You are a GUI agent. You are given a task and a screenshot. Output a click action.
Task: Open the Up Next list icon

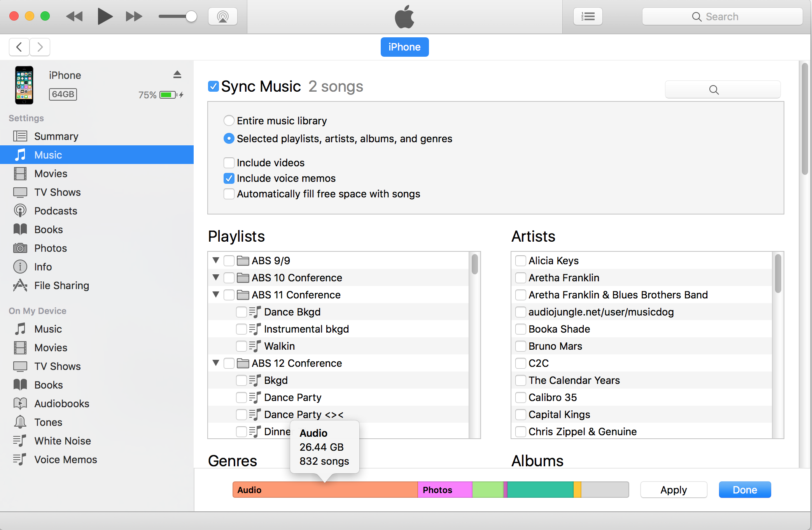tap(588, 16)
